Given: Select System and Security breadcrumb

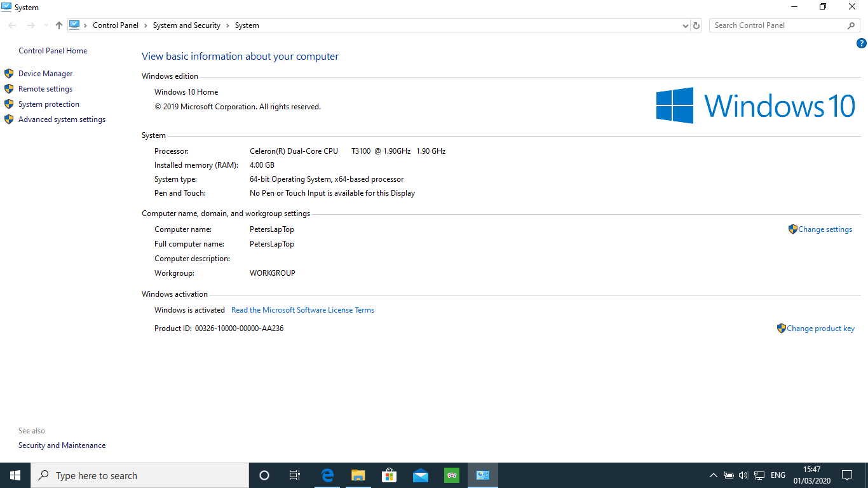Looking at the screenshot, I should (x=187, y=25).
